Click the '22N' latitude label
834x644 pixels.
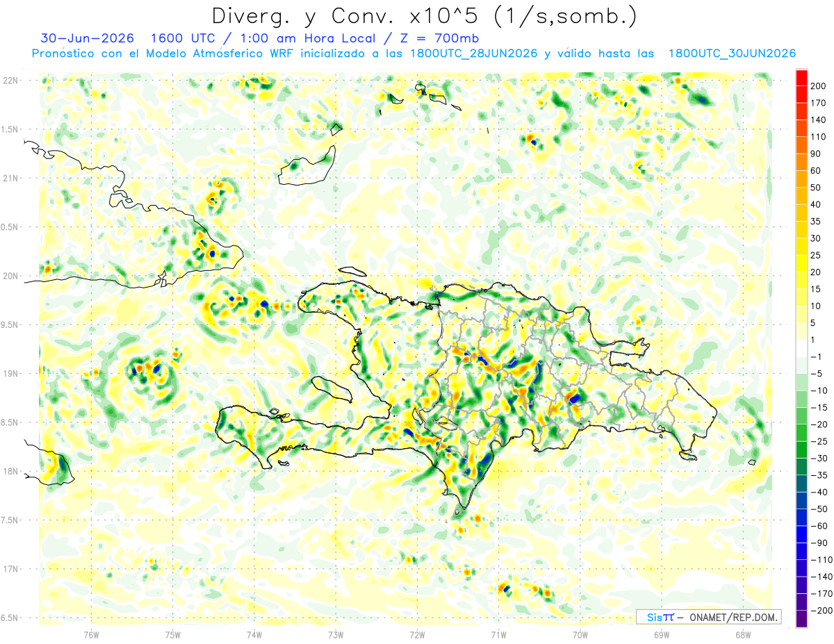11,81
